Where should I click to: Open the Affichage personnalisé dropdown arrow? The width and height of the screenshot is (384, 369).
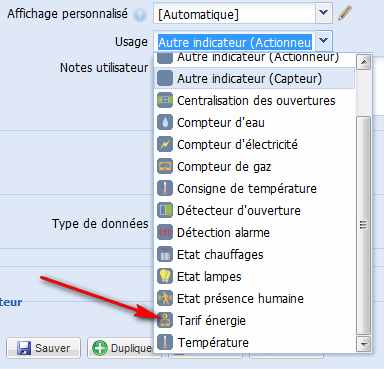(x=323, y=13)
